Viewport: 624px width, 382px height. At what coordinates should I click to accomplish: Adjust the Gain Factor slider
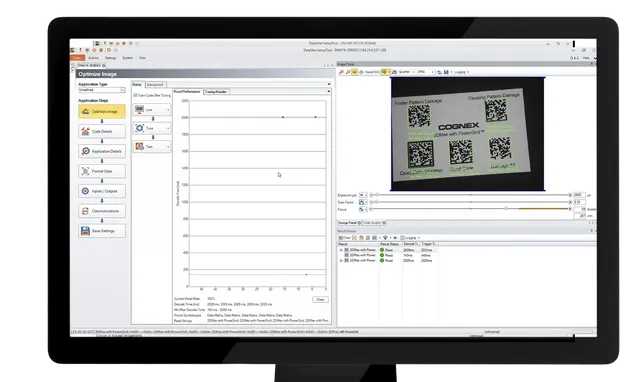[471, 202]
